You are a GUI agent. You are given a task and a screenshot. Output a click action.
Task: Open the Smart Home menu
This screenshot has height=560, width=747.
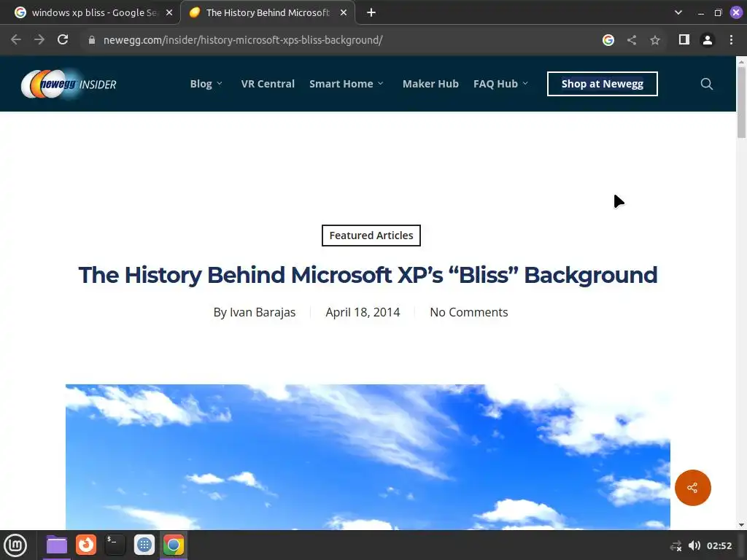pos(341,84)
